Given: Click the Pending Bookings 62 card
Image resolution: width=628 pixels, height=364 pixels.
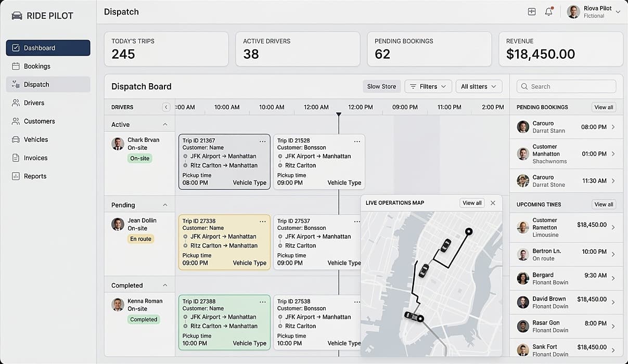Looking at the screenshot, I should click(429, 49).
